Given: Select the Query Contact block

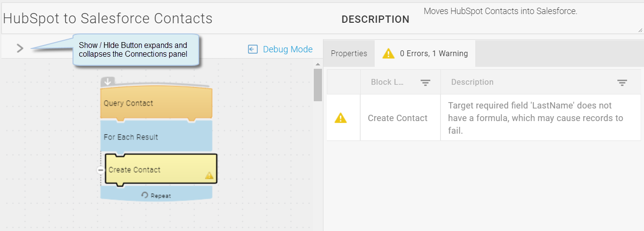Looking at the screenshot, I should click(156, 103).
